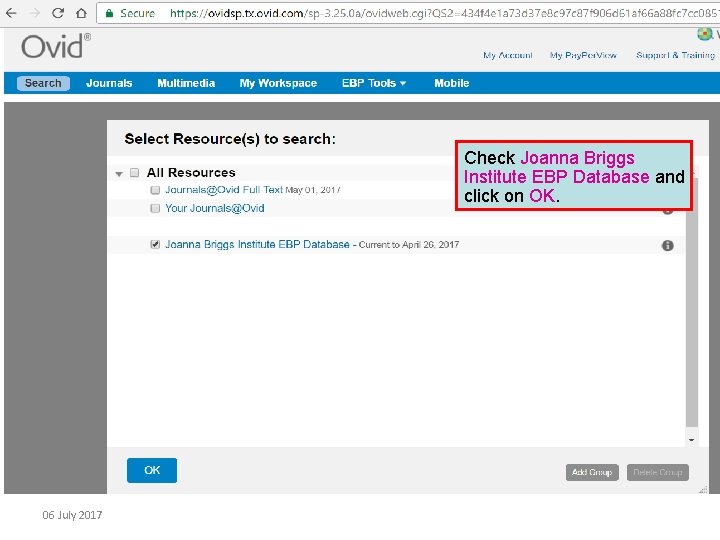
Task: Open Support & Training link
Action: [x=675, y=55]
